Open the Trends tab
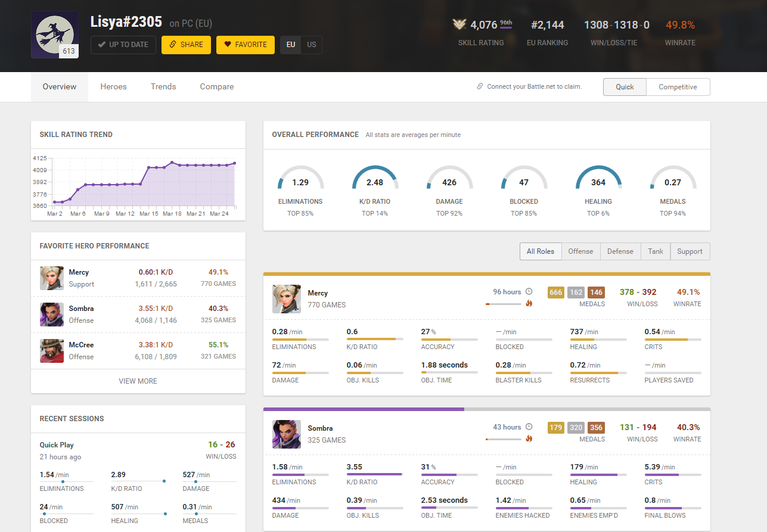This screenshot has height=532, width=767. tap(163, 87)
